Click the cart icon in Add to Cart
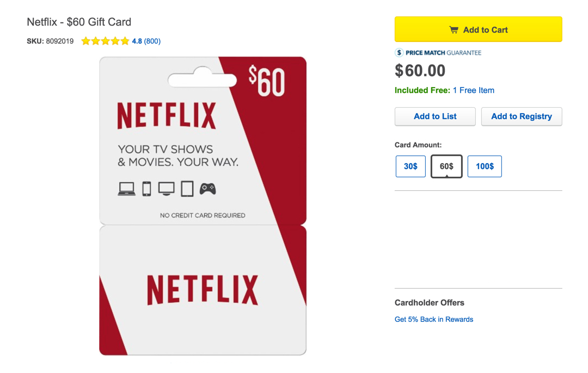 (x=454, y=30)
